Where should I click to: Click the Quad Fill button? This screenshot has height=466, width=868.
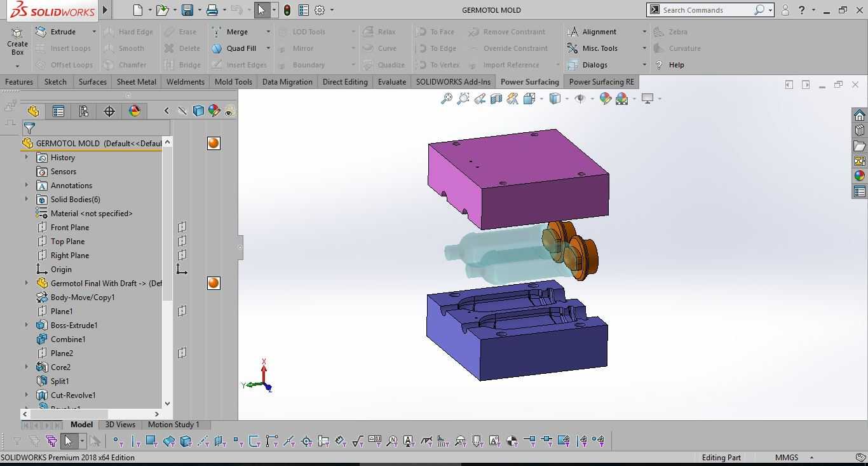click(235, 48)
